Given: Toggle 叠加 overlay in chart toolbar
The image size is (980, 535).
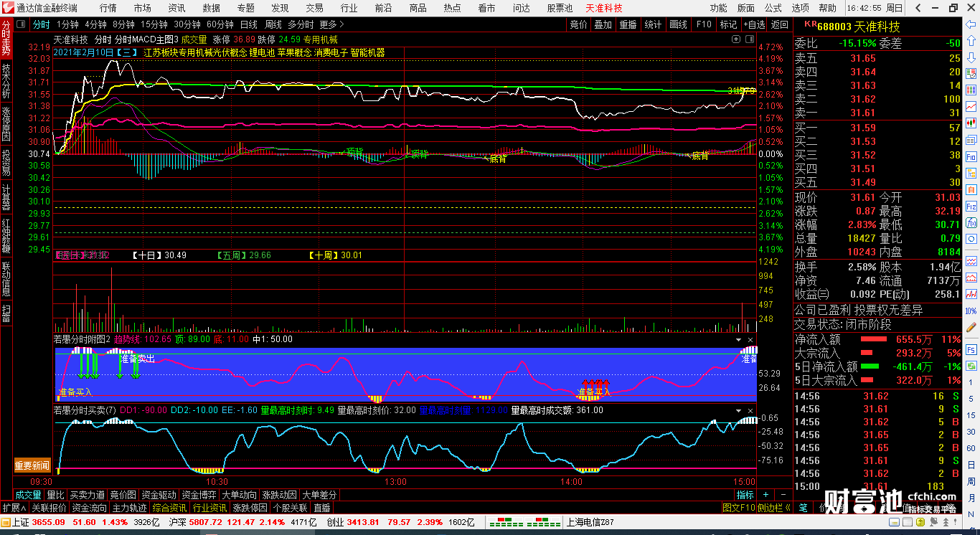Looking at the screenshot, I should point(603,24).
